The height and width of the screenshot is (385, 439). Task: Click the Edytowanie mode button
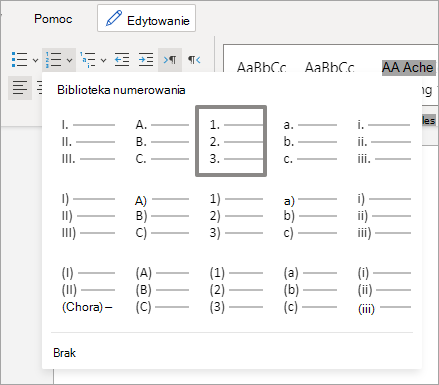(146, 18)
